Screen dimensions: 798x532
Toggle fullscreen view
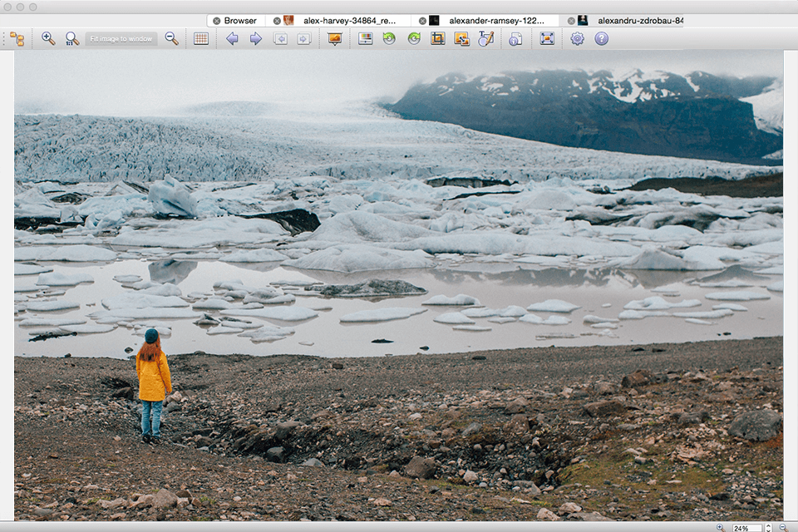tap(547, 38)
